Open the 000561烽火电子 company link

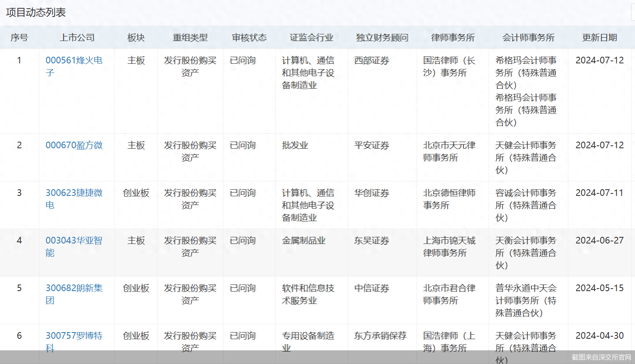tap(74, 66)
